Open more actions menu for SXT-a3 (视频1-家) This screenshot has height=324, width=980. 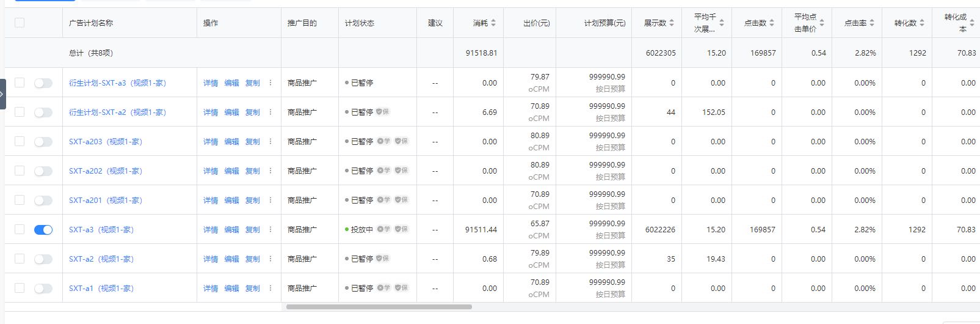pyautogui.click(x=270, y=229)
